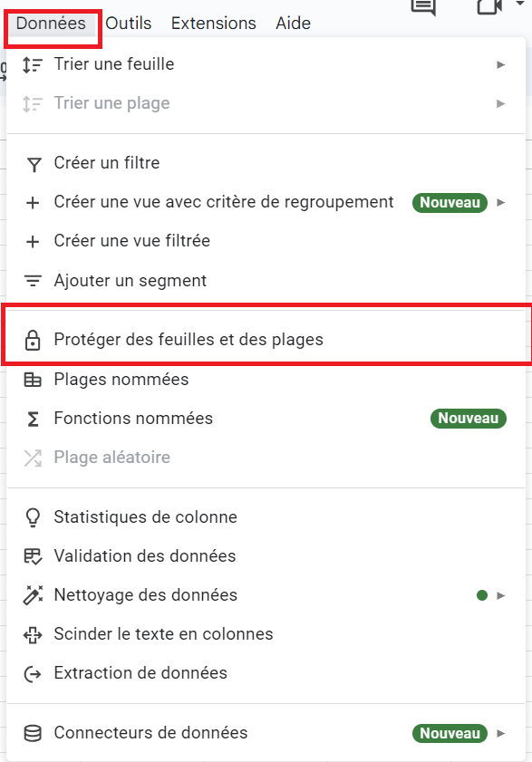Click the database icon for Connecteurs de données

[x=33, y=733]
